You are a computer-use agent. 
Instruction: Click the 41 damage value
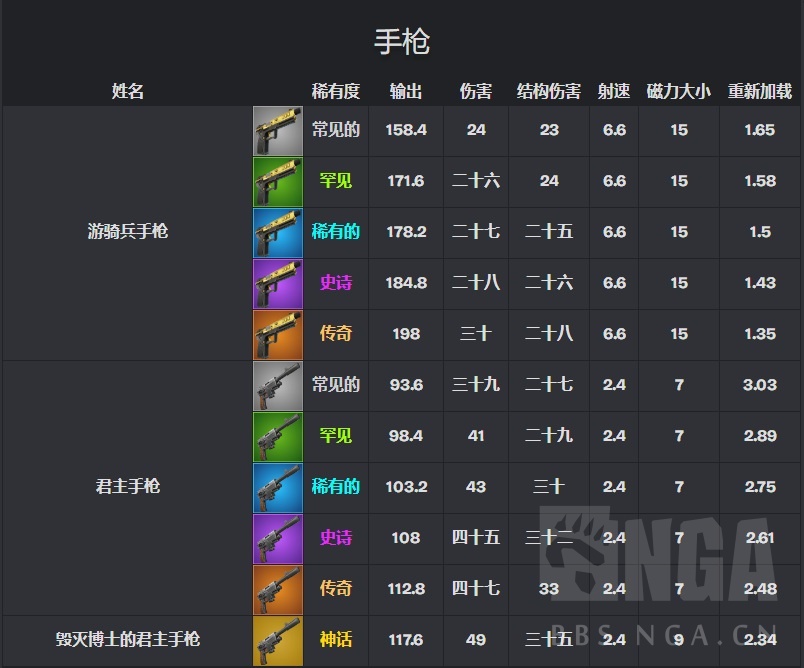[x=476, y=436]
